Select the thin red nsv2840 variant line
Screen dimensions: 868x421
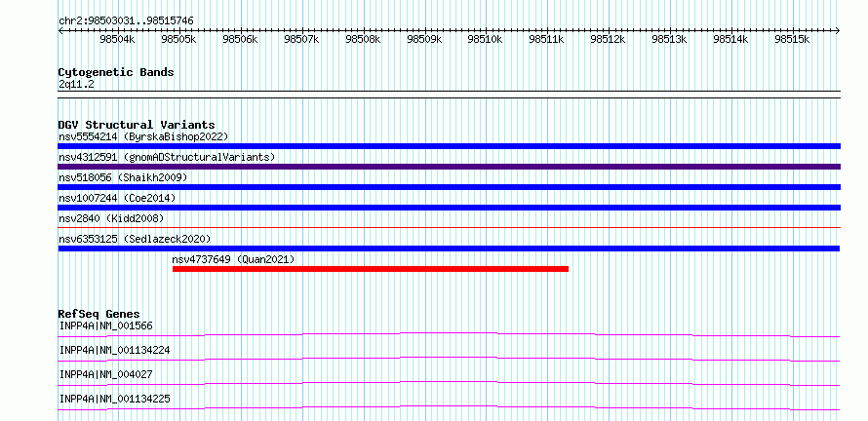(x=449, y=227)
